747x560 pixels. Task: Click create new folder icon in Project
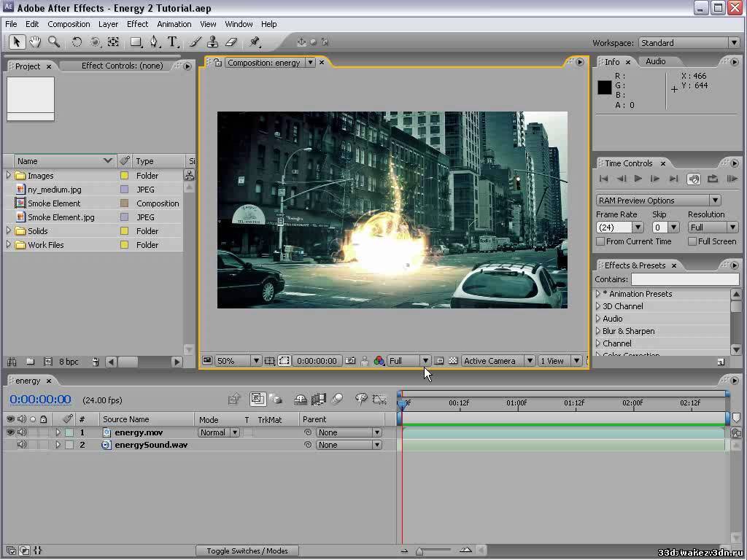point(30,362)
